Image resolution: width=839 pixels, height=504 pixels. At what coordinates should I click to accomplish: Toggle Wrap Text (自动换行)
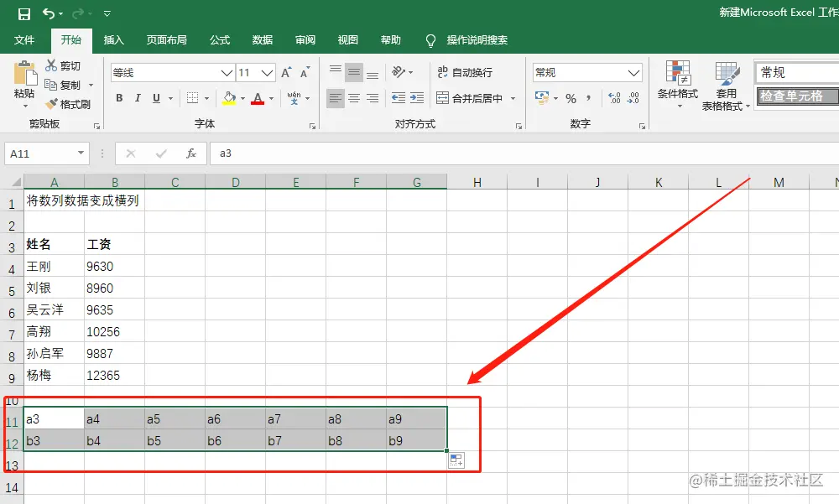pos(465,72)
